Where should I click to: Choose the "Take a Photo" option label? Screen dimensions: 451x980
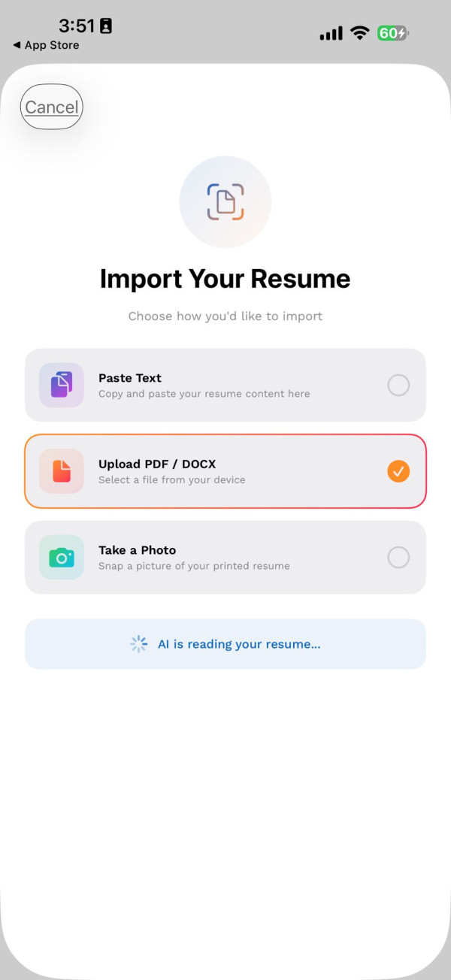click(137, 550)
